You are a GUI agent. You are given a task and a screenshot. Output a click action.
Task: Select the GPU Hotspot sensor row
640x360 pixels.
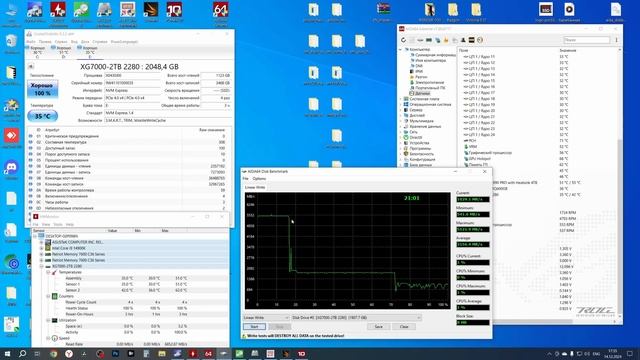pyautogui.click(x=538, y=159)
